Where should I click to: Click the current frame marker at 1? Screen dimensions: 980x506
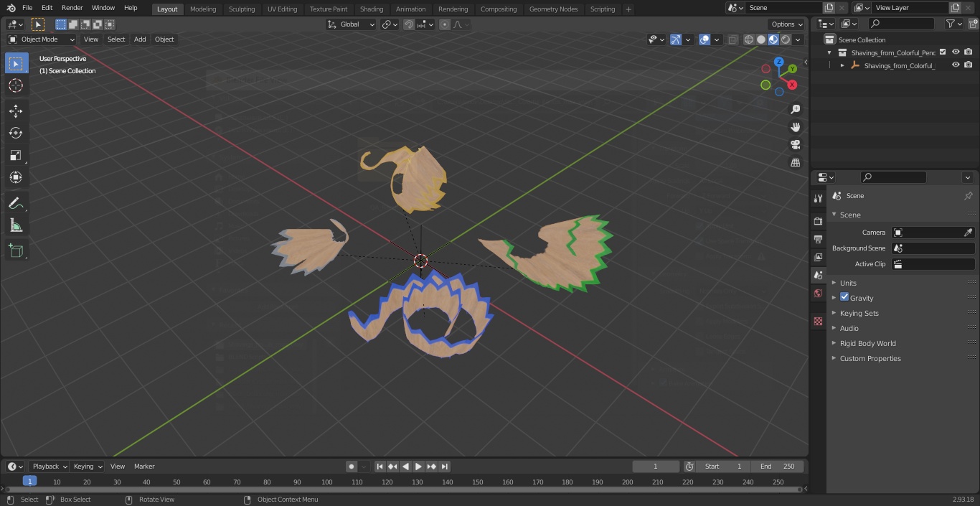click(x=29, y=482)
